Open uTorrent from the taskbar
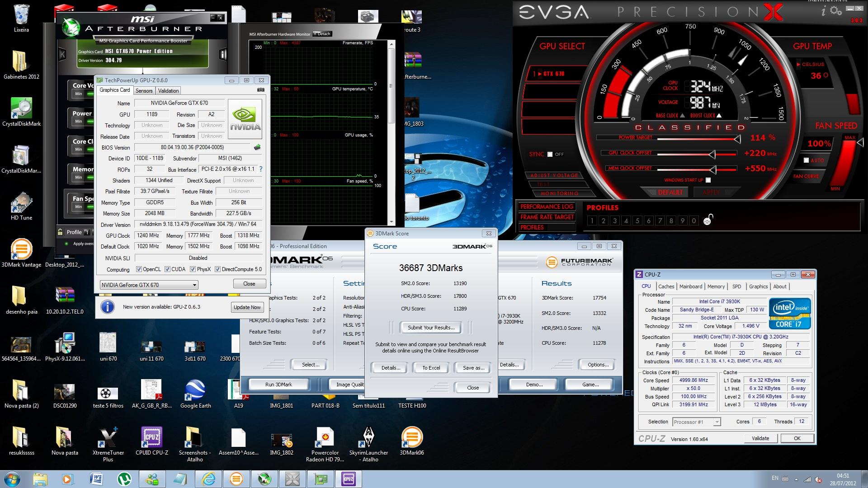Screen dimensions: 868x488 tap(124, 479)
